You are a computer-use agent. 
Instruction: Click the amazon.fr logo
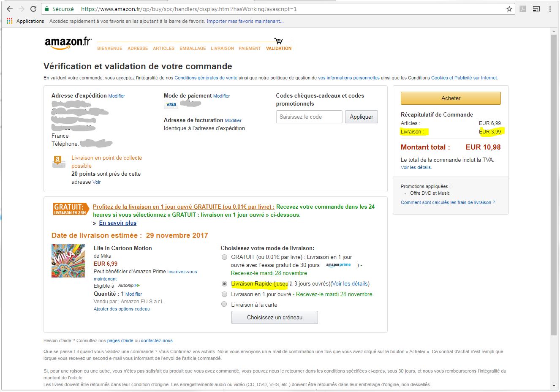click(x=68, y=43)
